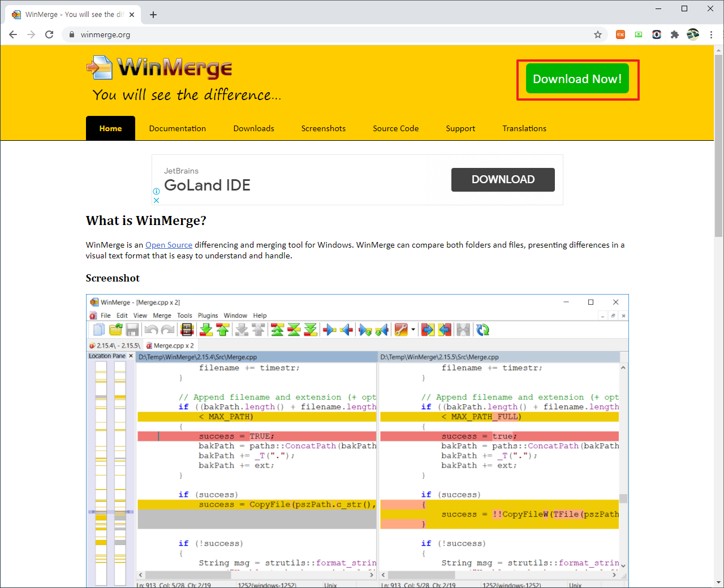The width and height of the screenshot is (724, 588).
Task: Click the dropdown arrow beside the wrench icon
Action: click(x=413, y=330)
